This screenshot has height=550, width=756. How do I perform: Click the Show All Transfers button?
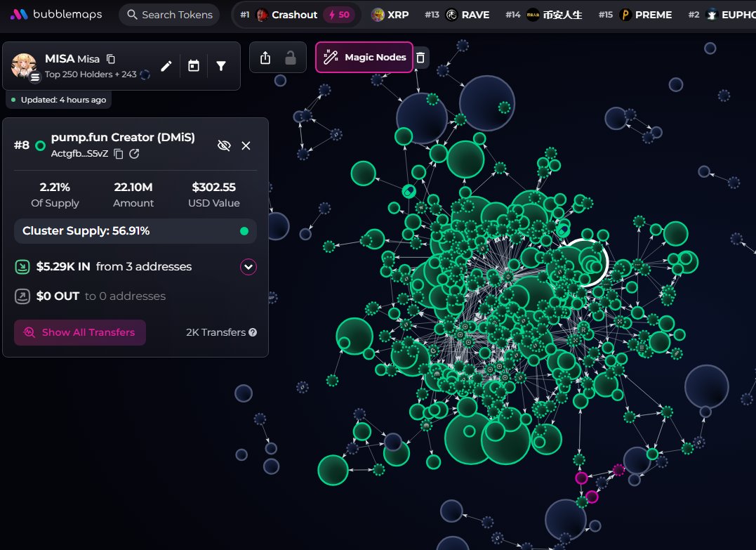click(x=80, y=332)
